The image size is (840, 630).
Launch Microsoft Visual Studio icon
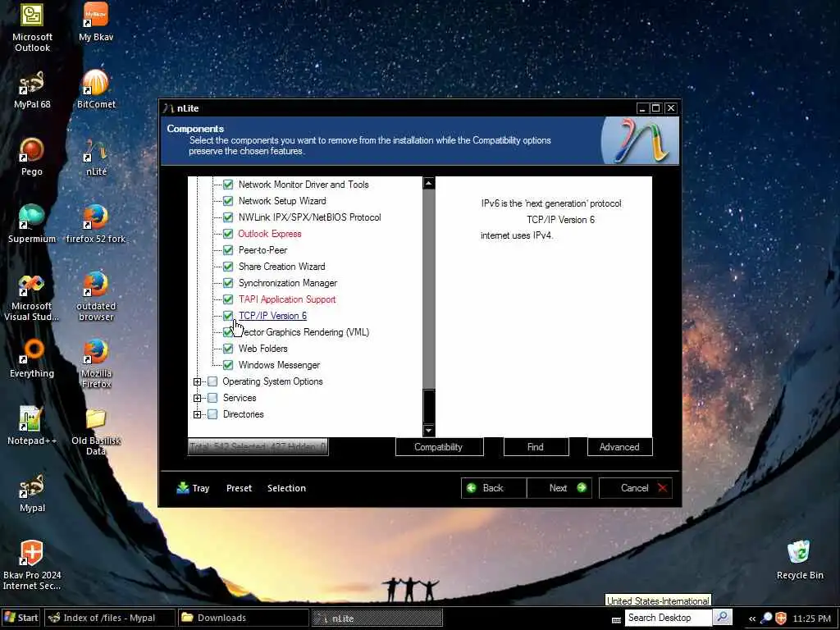[32, 297]
